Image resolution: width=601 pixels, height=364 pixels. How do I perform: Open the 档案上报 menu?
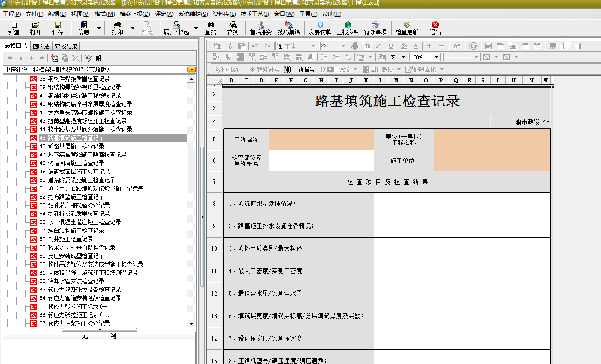pos(135,14)
